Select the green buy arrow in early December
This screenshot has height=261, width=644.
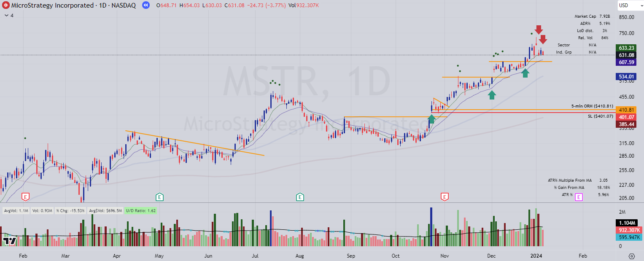point(492,95)
